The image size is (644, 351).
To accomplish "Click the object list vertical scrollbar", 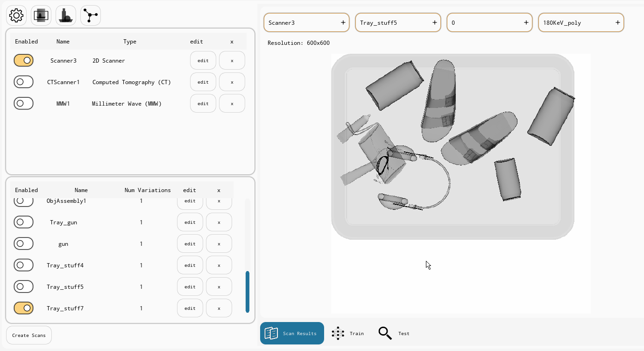I will click(248, 291).
